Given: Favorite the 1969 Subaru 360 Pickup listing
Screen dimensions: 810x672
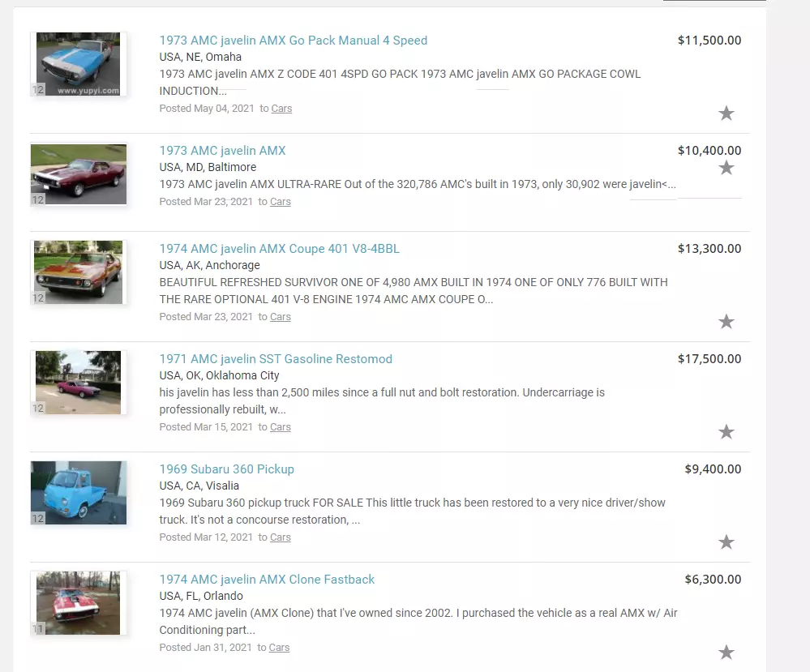Looking at the screenshot, I should tap(726, 541).
